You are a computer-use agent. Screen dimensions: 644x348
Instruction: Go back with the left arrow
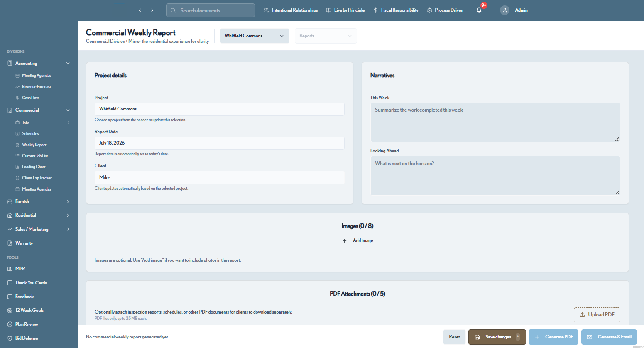pos(140,10)
